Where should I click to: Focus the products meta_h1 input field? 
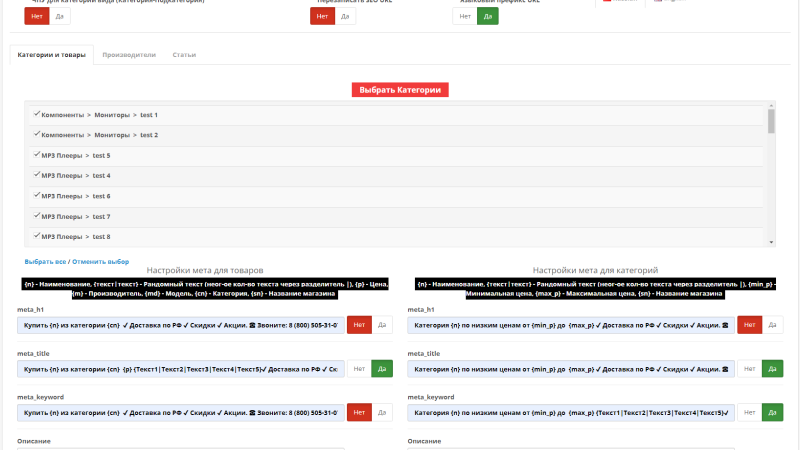click(x=181, y=325)
